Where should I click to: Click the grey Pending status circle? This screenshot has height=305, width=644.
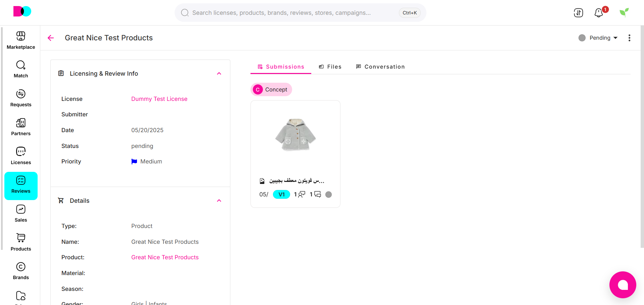click(x=582, y=38)
